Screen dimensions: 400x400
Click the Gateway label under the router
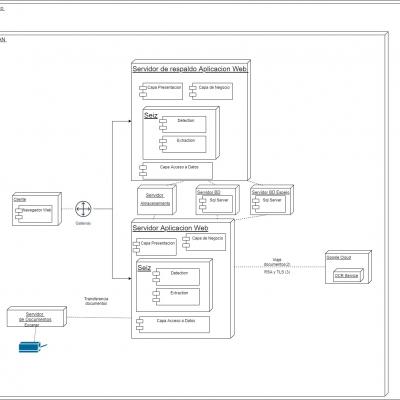83,223
